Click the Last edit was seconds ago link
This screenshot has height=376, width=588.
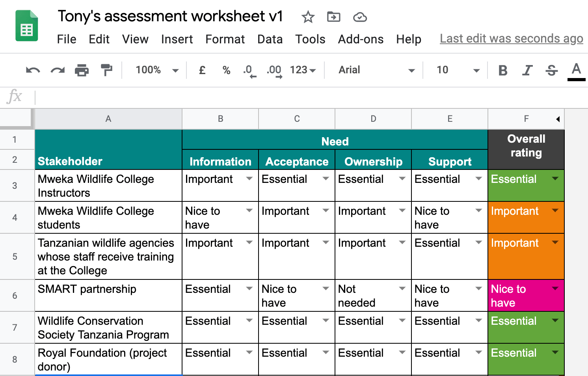tap(511, 39)
